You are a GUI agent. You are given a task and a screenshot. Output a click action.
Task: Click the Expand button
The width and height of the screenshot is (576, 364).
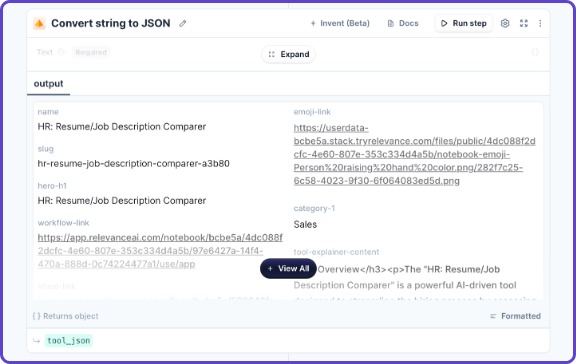(288, 54)
